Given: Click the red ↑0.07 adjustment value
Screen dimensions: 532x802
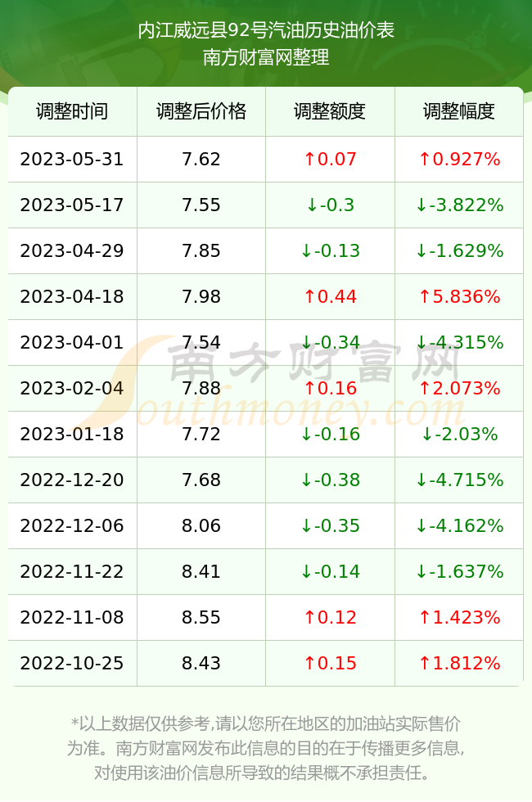Looking at the screenshot, I should tap(330, 159).
